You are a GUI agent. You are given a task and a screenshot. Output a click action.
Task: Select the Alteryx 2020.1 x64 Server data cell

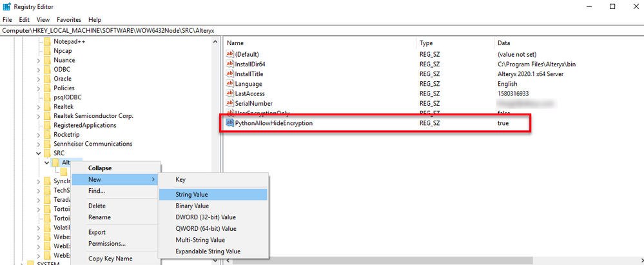[530, 74]
